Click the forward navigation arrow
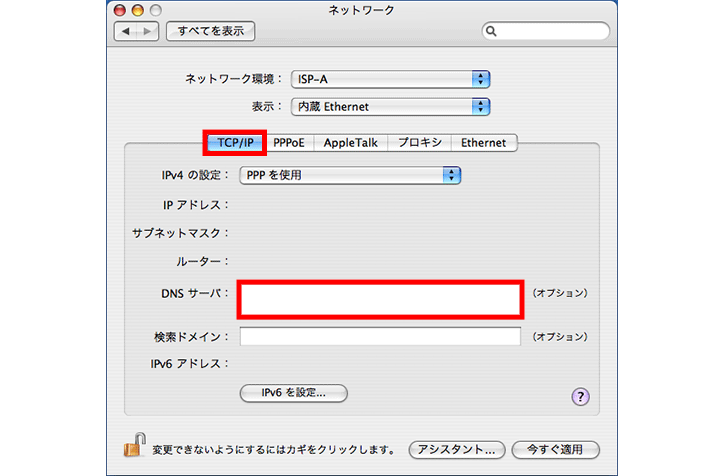 click(149, 32)
